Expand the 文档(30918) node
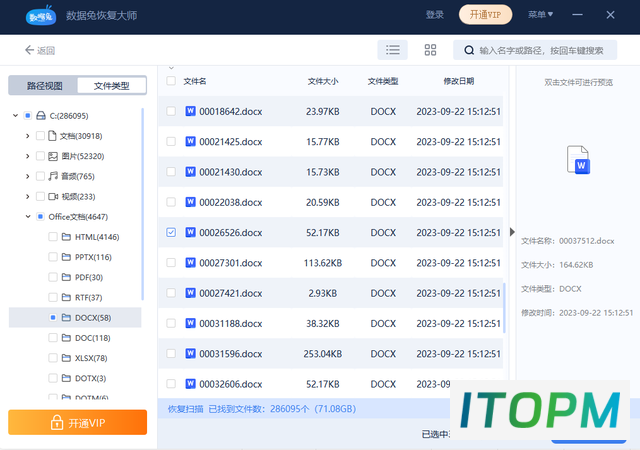 [27, 136]
